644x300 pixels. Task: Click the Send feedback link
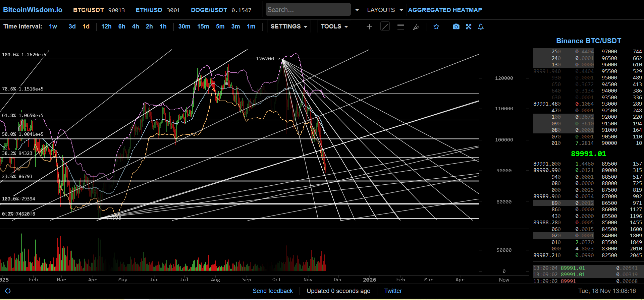click(273, 291)
